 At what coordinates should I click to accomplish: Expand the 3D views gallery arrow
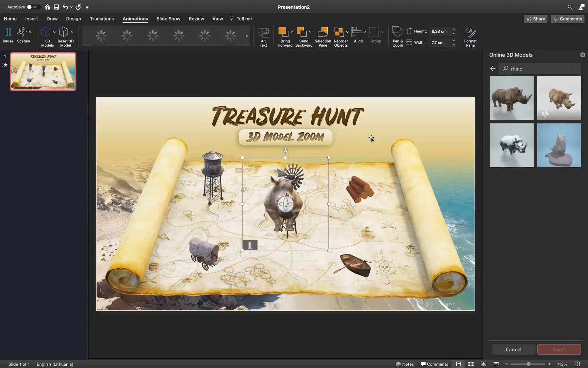[247, 35]
